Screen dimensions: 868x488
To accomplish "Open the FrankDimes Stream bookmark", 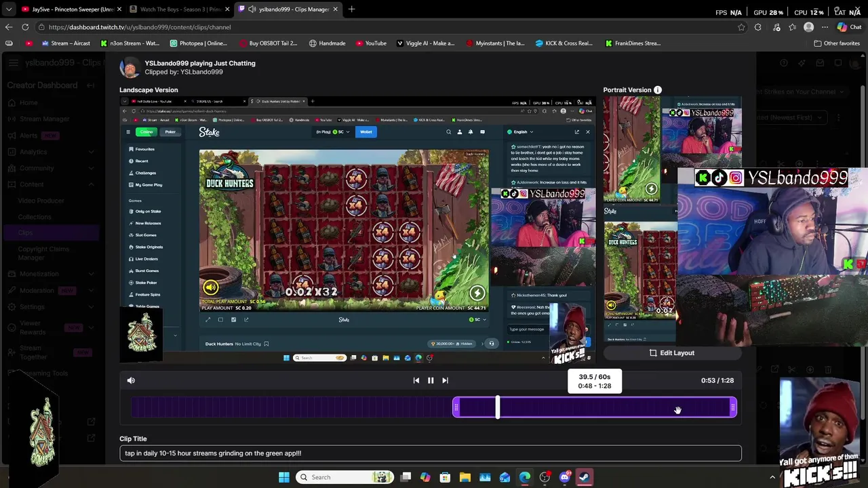I will (633, 43).
